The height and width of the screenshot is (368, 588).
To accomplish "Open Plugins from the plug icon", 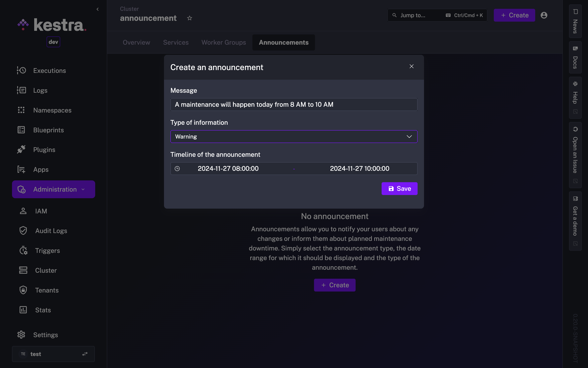I will pos(21,149).
